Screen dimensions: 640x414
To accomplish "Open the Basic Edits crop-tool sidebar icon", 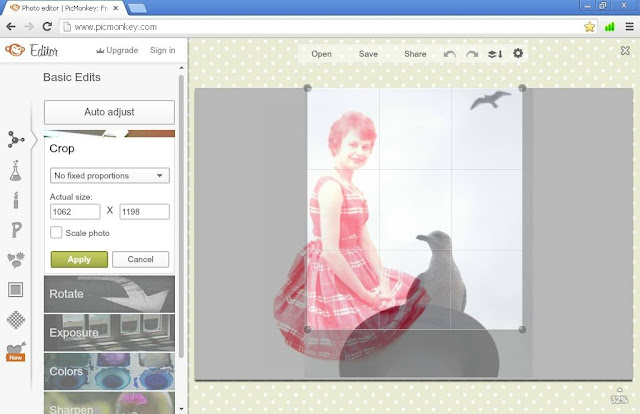I will [16, 140].
